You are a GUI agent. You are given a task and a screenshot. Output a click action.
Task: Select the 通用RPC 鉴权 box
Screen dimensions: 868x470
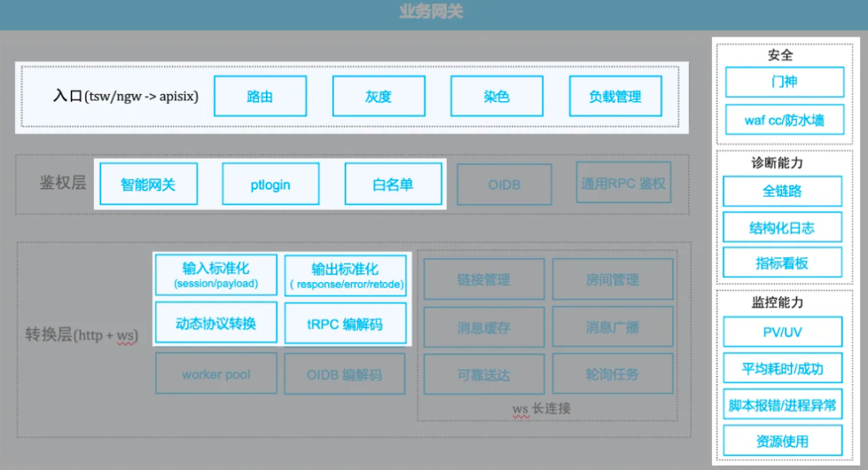click(624, 182)
